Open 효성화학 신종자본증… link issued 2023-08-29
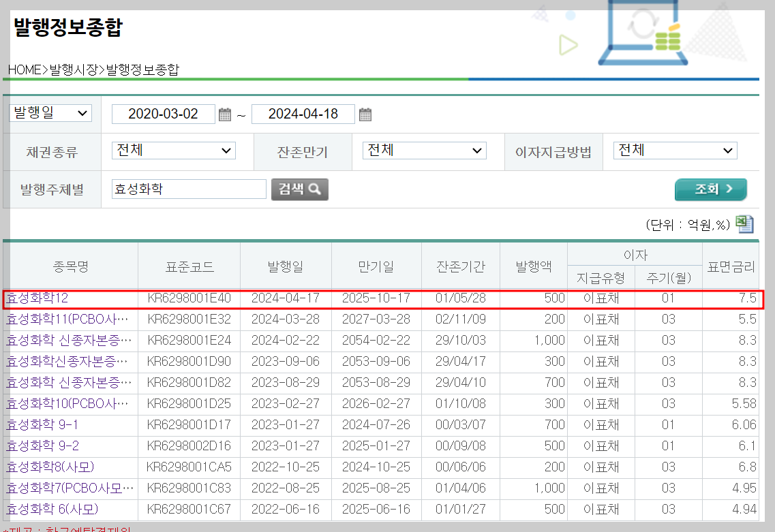Screen dimensions: 775x532 69,383
